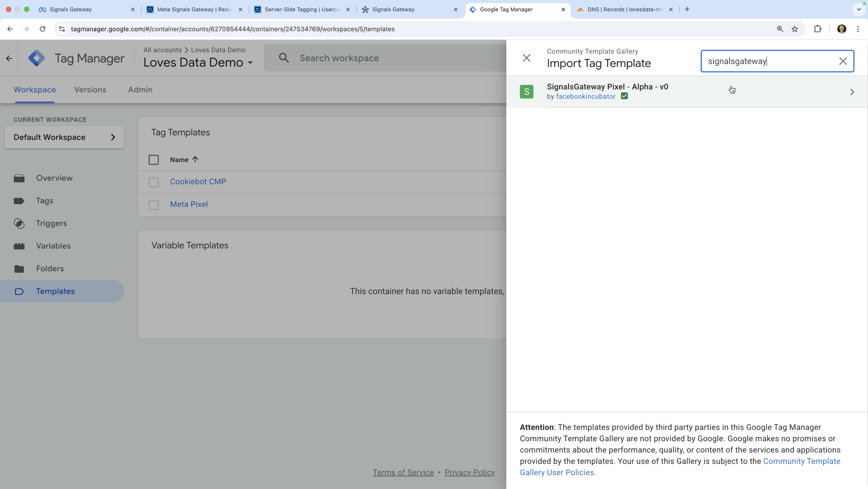View site information icon in address bar
The width and height of the screenshot is (868, 489).
point(62,29)
